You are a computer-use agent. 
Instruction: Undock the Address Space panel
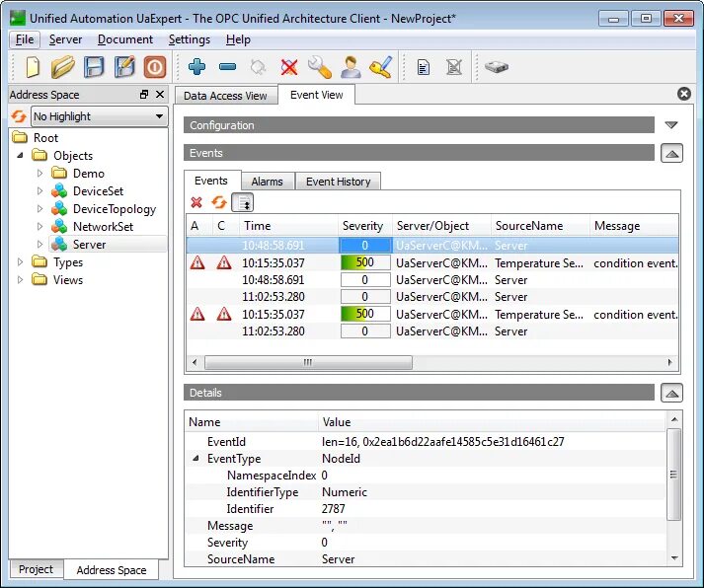[144, 94]
